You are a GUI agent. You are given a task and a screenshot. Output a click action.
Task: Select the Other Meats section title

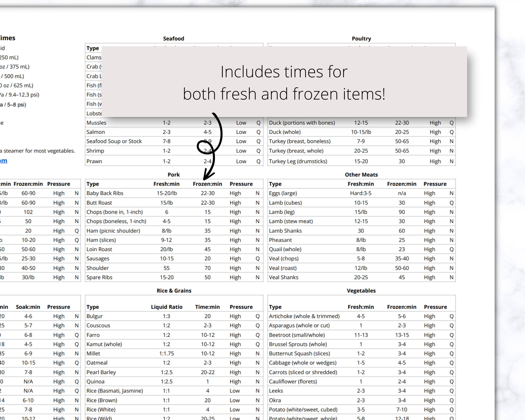click(x=361, y=174)
